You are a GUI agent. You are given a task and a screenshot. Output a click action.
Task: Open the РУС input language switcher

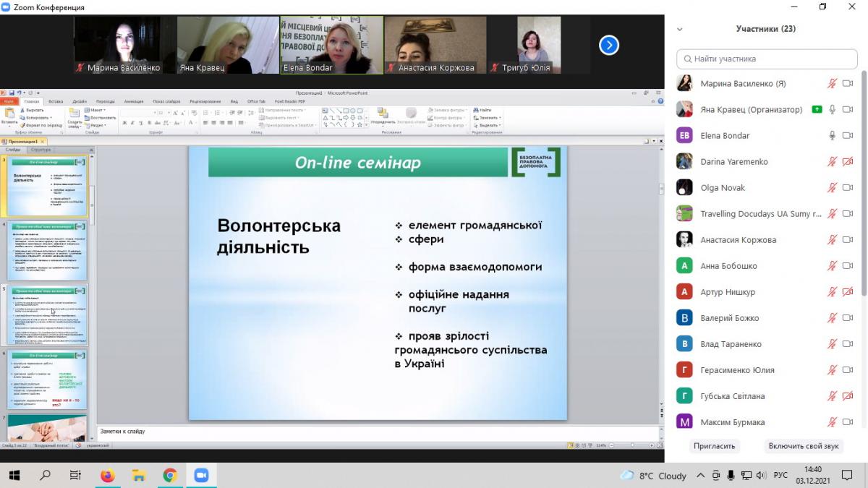780,476
